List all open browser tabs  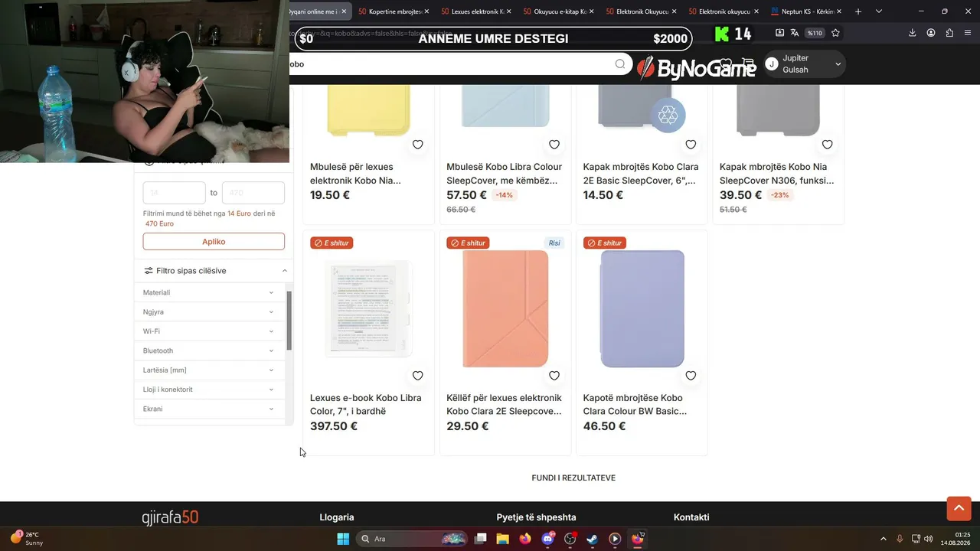click(x=879, y=11)
